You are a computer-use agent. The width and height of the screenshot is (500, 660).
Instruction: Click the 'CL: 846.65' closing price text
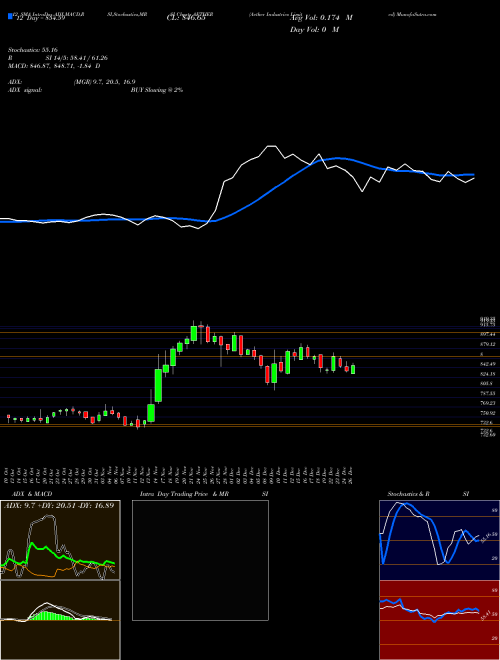pyautogui.click(x=186, y=19)
